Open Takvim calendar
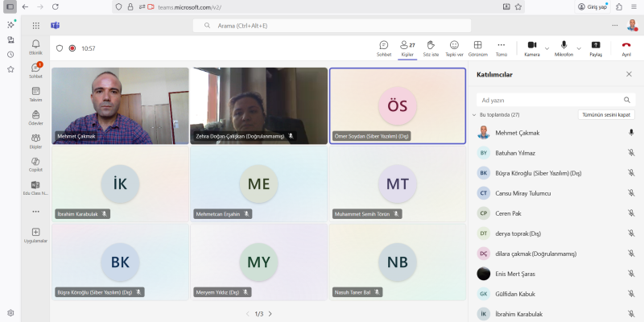The width and height of the screenshot is (644, 322). pyautogui.click(x=35, y=94)
